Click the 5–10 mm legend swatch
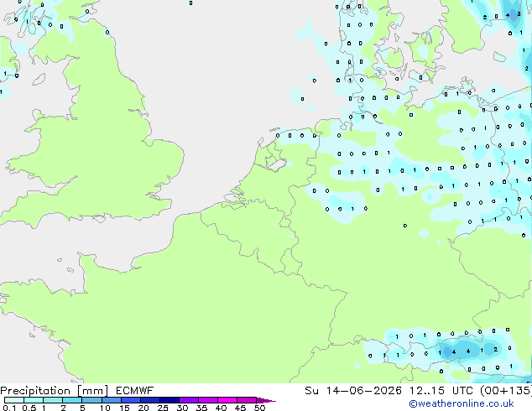This screenshot has width=532, height=411. pyautogui.click(x=91, y=400)
